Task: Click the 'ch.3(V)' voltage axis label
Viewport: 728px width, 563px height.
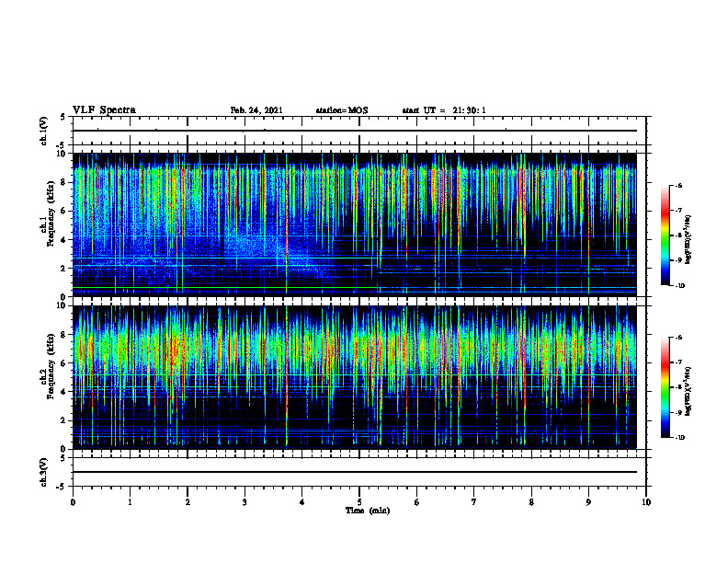Action: click(x=44, y=472)
